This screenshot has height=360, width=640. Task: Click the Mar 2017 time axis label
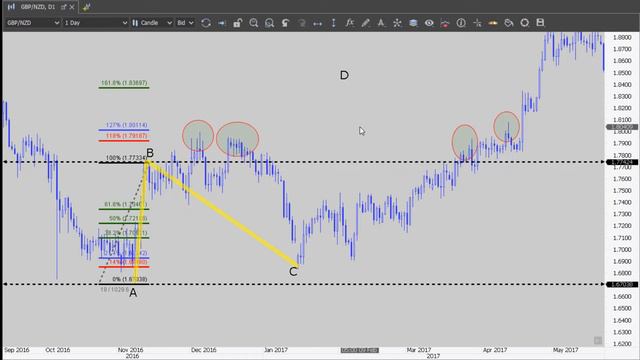pos(419,350)
